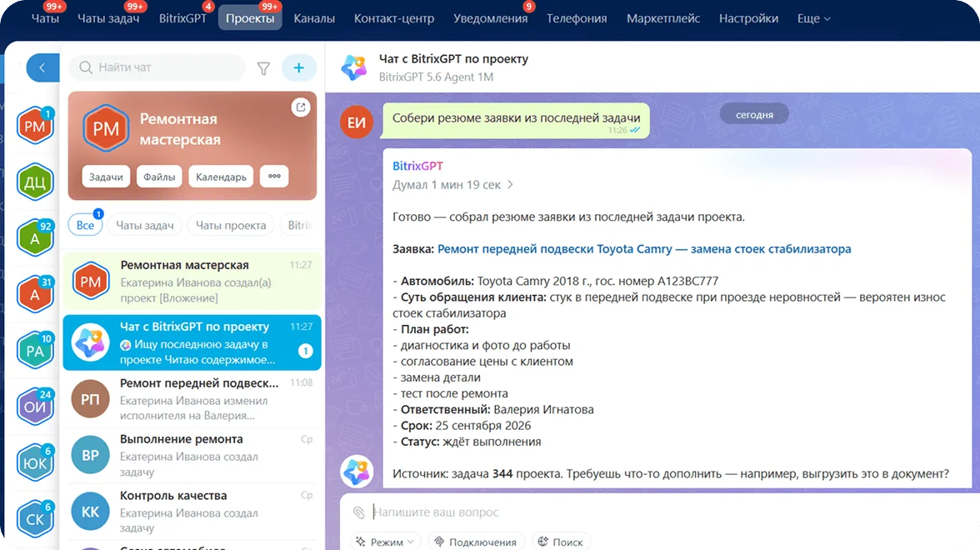Viewport: 980px width, 550px height.
Task: Open the more options ellipsis on project card
Action: (274, 177)
